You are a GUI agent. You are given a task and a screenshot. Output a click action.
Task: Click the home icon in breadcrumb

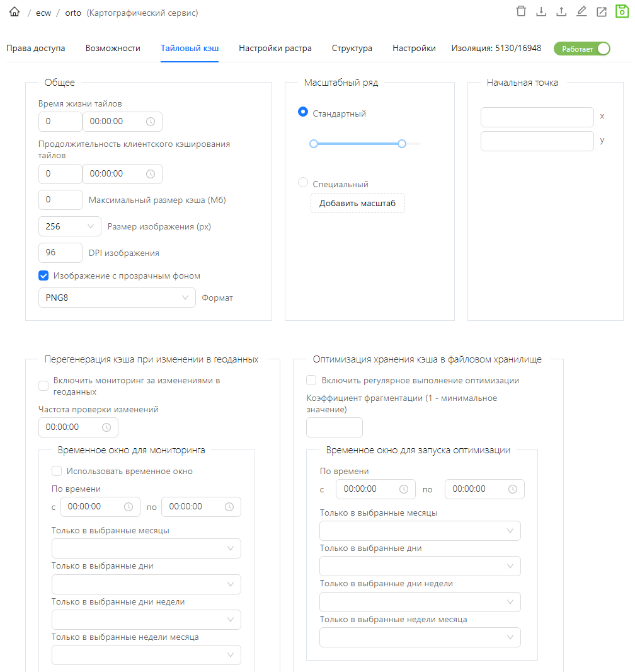14,12
